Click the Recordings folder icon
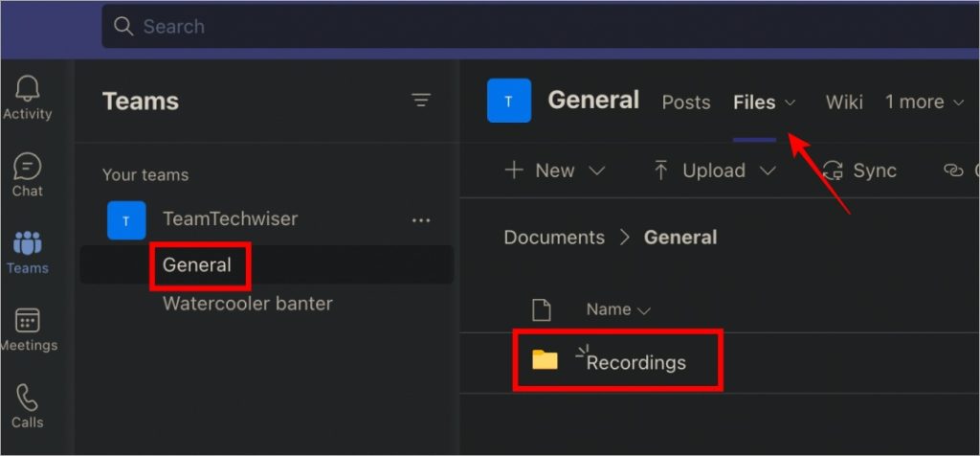The image size is (980, 456). [545, 359]
